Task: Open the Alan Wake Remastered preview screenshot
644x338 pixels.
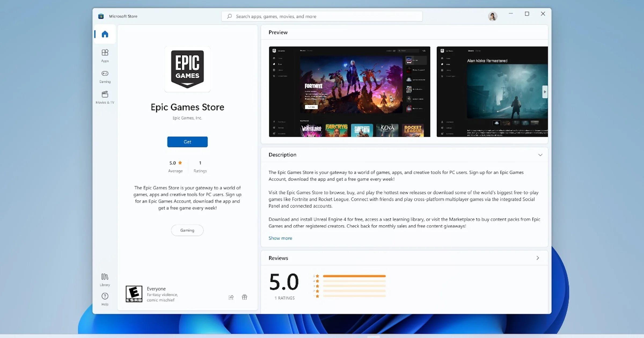Action: tap(492, 92)
